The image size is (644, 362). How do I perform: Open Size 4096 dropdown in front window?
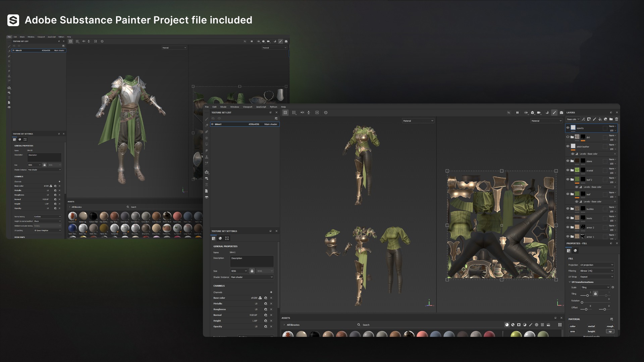tap(239, 271)
